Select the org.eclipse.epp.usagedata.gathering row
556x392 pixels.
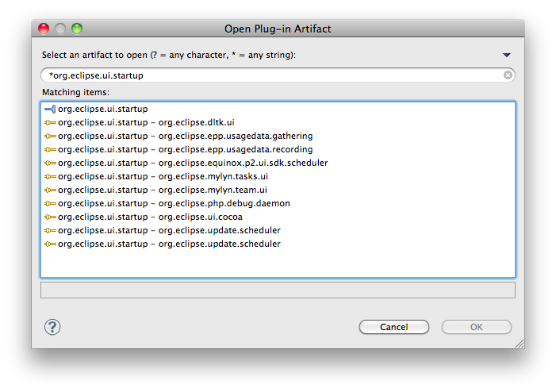click(278, 136)
